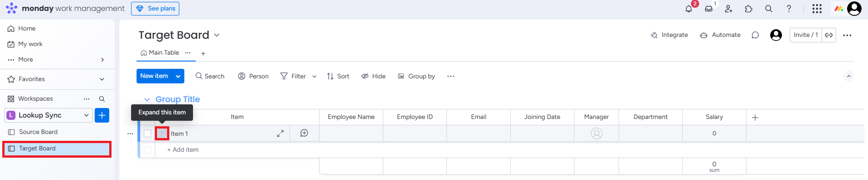Screen dimensions: 868x180
Task: Start conversation on Item 1 via bubble icon
Action: click(304, 133)
